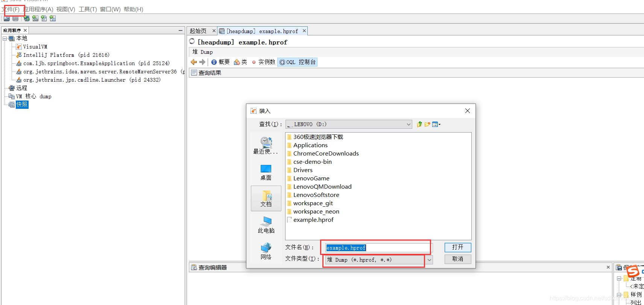Click the 取消 cancel button

coord(458,259)
